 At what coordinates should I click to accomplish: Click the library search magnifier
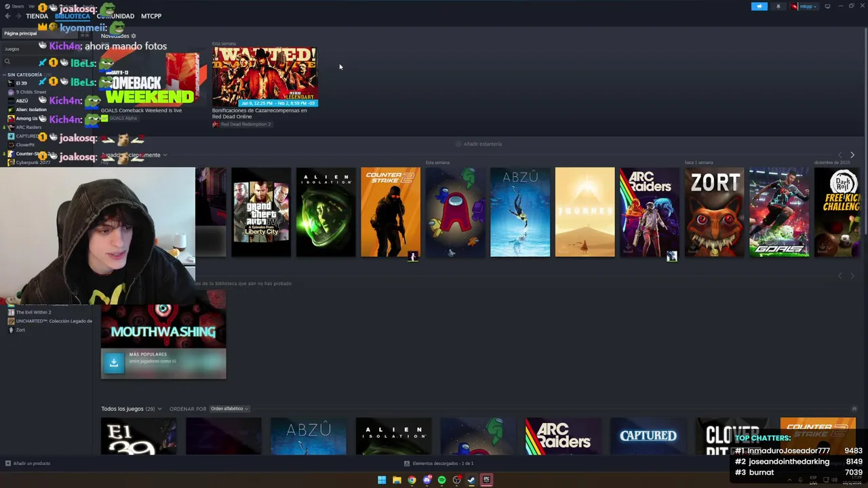pyautogui.click(x=7, y=62)
